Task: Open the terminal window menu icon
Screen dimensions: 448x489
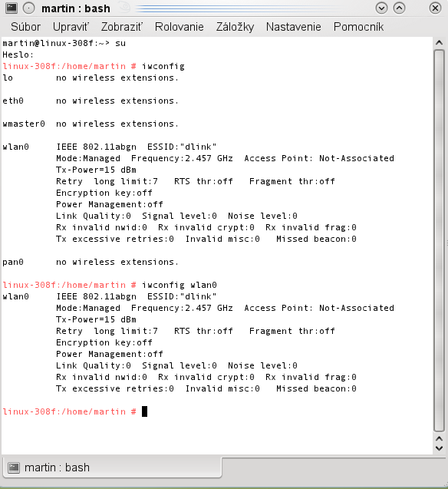Action: click(x=12, y=8)
